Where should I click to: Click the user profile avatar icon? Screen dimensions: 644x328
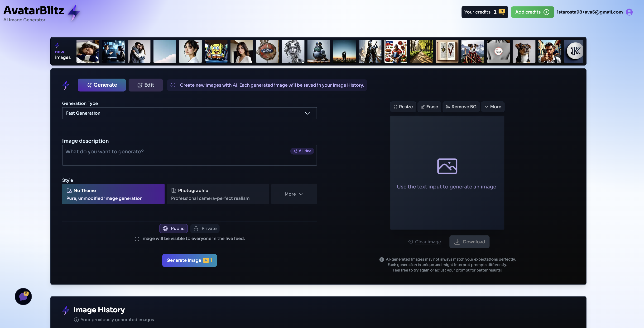629,12
